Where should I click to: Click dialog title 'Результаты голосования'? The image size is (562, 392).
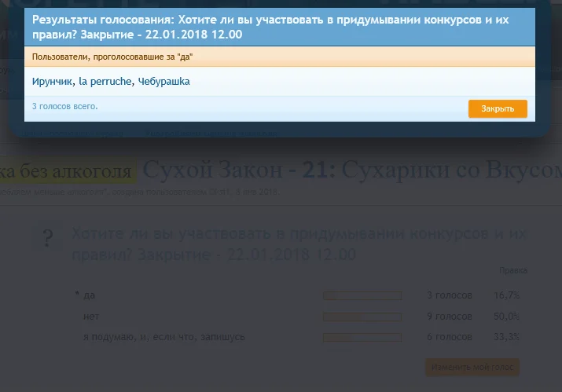tap(103, 20)
